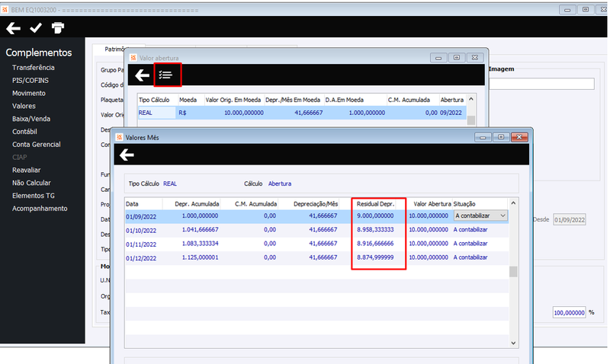Click the Residual Depr. column header
Screen dimensions: 610x364
(375, 204)
